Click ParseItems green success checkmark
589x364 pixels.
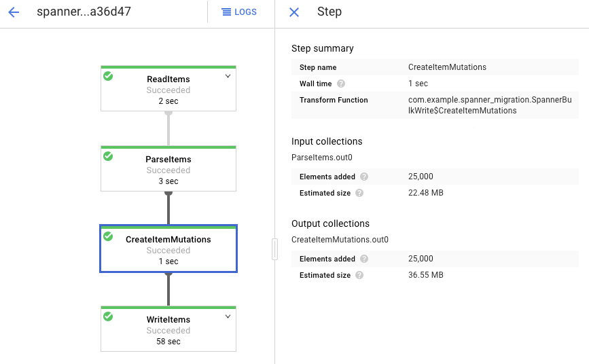108,156
